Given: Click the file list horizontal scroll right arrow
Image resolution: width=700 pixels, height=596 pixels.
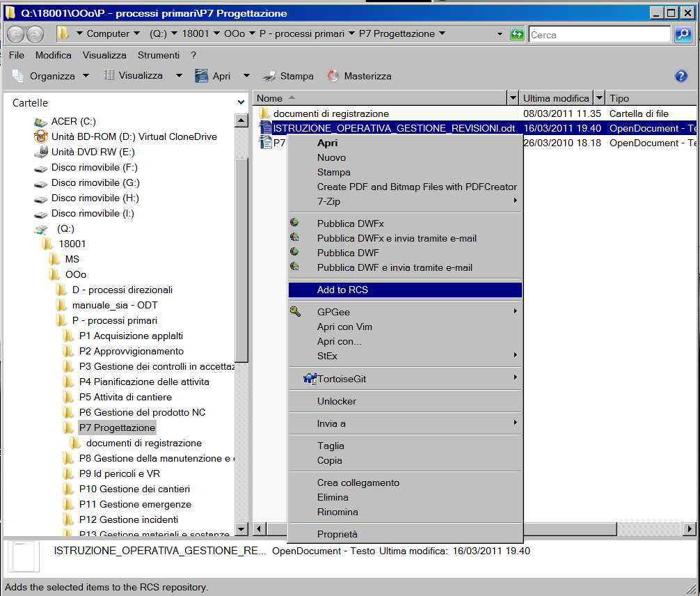Looking at the screenshot, I should pos(690,529).
